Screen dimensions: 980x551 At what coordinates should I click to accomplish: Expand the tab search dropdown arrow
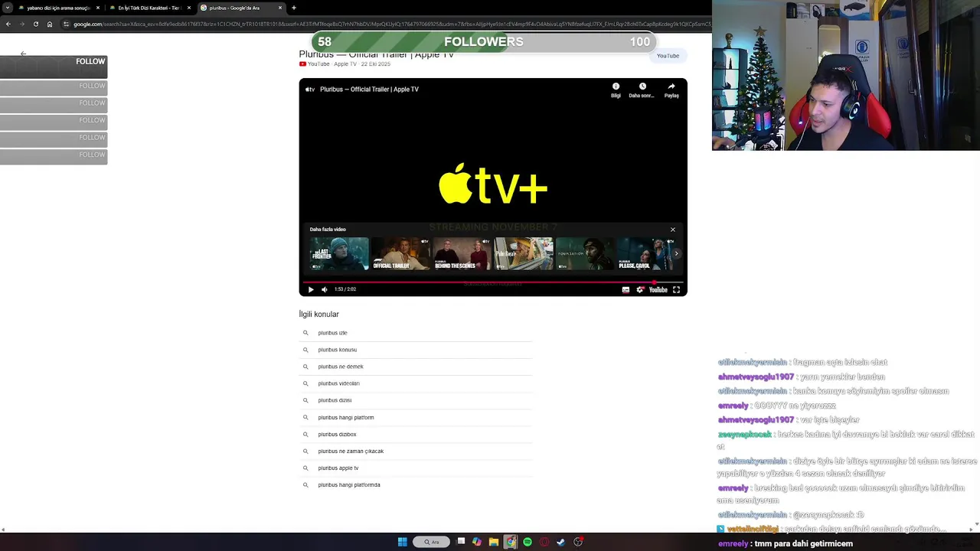[7, 8]
